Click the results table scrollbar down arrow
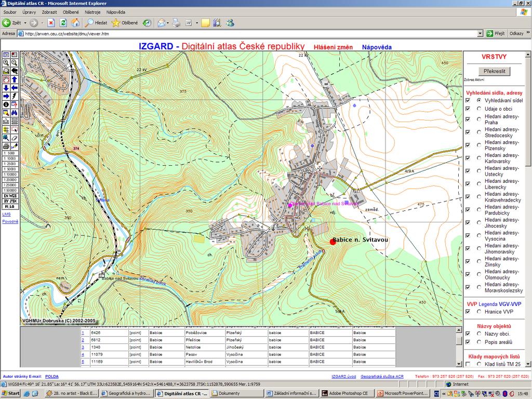The width and height of the screenshot is (532, 399). click(x=459, y=364)
